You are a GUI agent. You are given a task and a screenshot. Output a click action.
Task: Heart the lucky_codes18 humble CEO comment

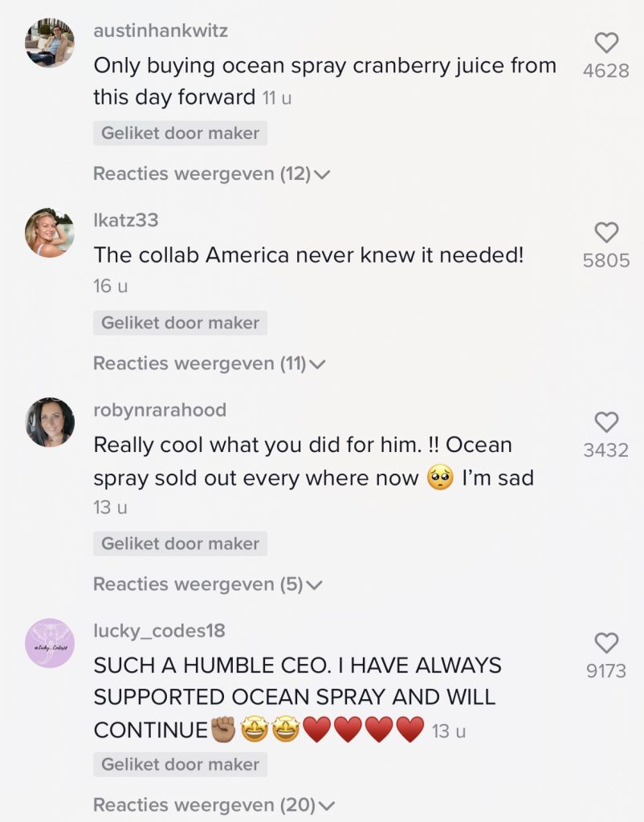(x=606, y=642)
